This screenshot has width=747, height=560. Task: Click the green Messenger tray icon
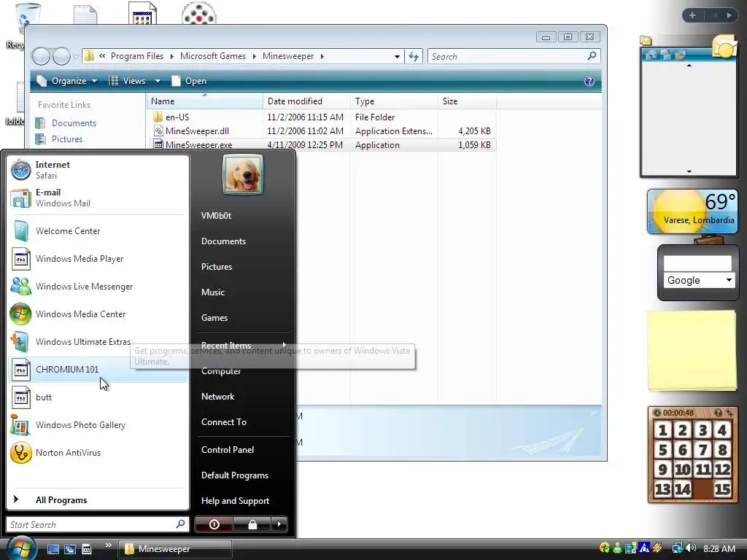point(617,548)
